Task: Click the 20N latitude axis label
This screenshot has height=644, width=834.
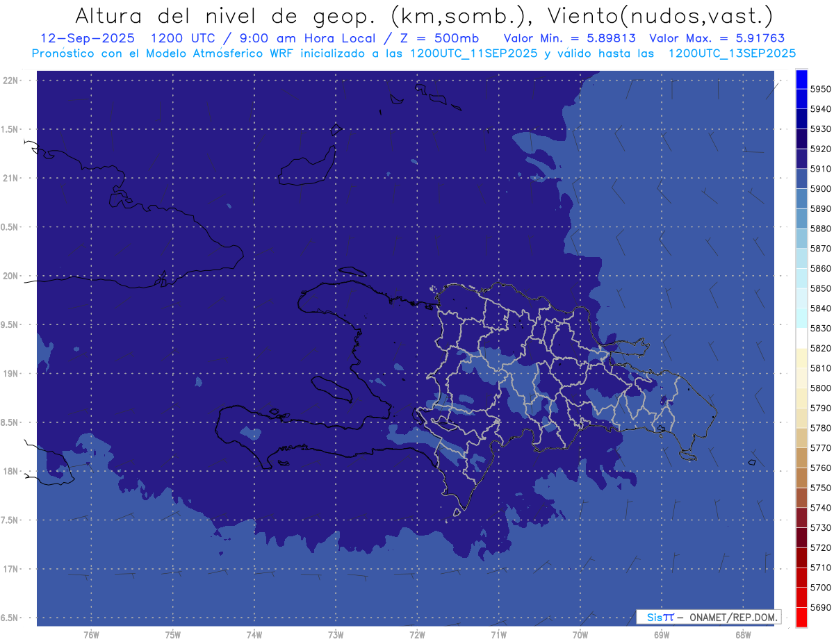Action: coord(12,276)
